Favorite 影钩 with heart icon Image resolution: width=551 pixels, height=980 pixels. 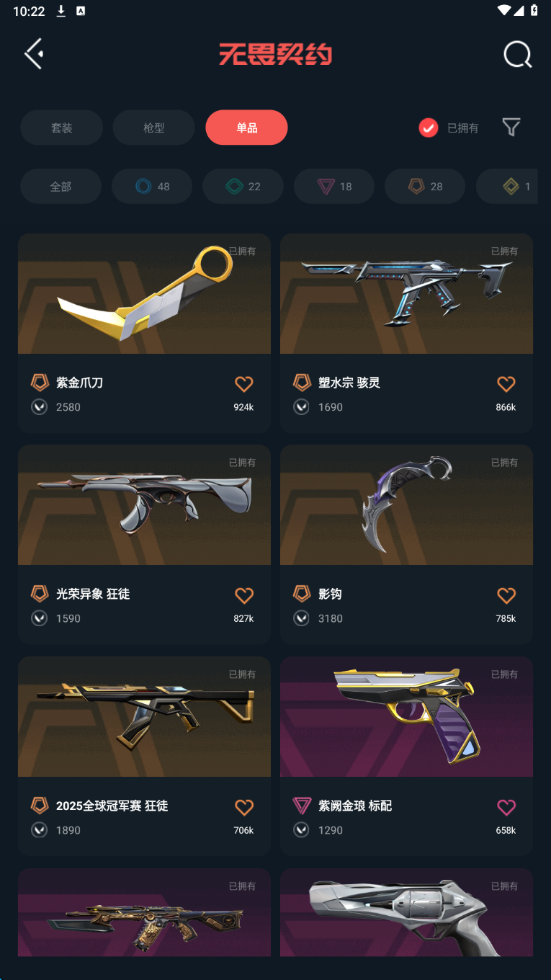(x=506, y=595)
